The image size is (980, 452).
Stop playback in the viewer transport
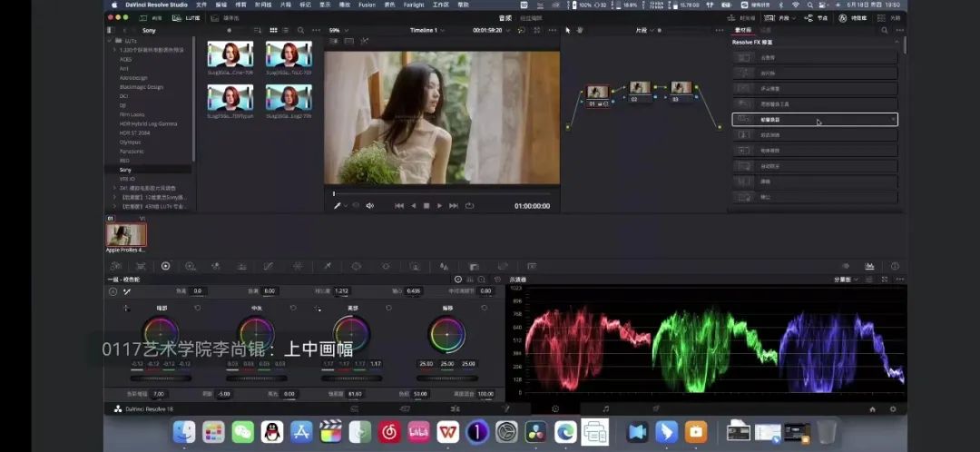click(426, 206)
